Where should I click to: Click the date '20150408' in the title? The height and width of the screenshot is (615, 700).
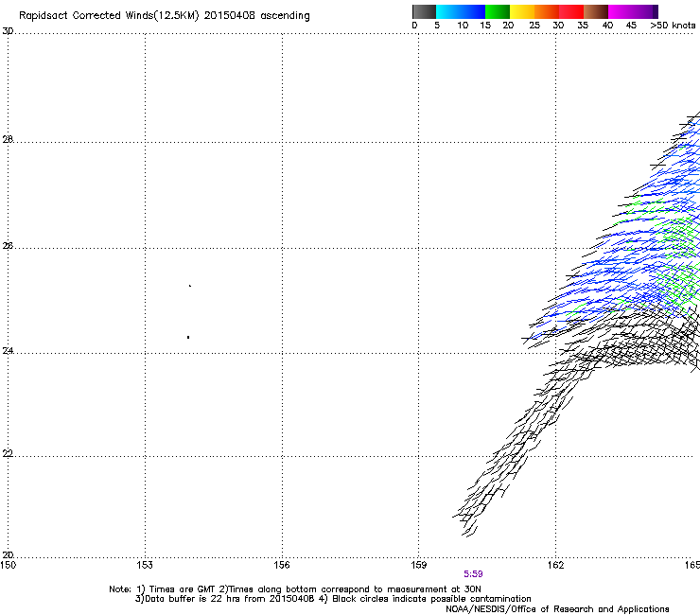coord(230,15)
